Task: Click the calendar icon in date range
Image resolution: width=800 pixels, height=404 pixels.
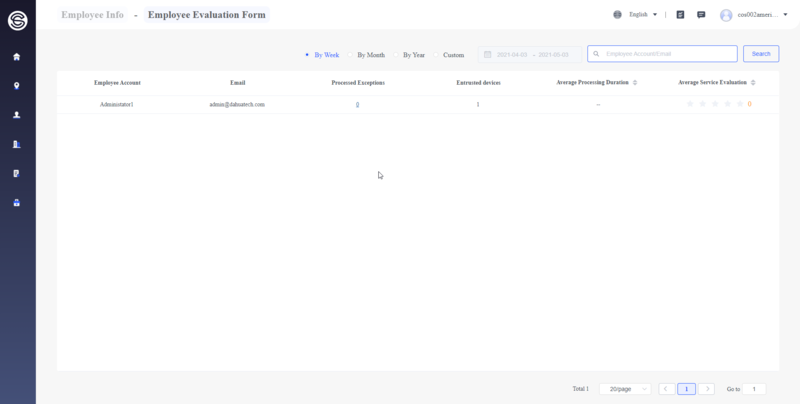Action: [x=487, y=54]
